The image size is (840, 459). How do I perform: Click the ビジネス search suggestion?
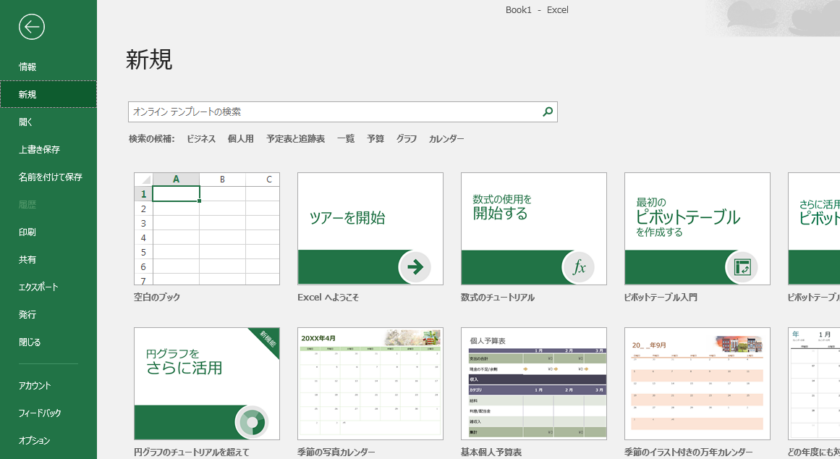point(201,139)
